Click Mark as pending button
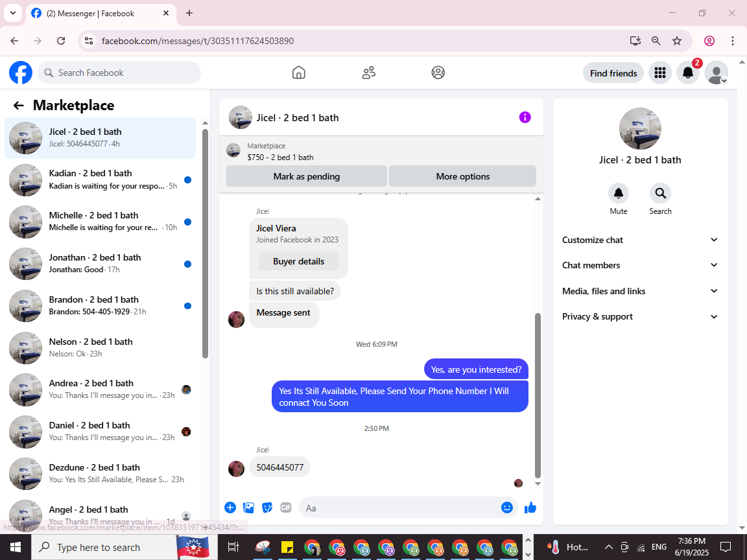This screenshot has height=560, width=747. coord(306,176)
